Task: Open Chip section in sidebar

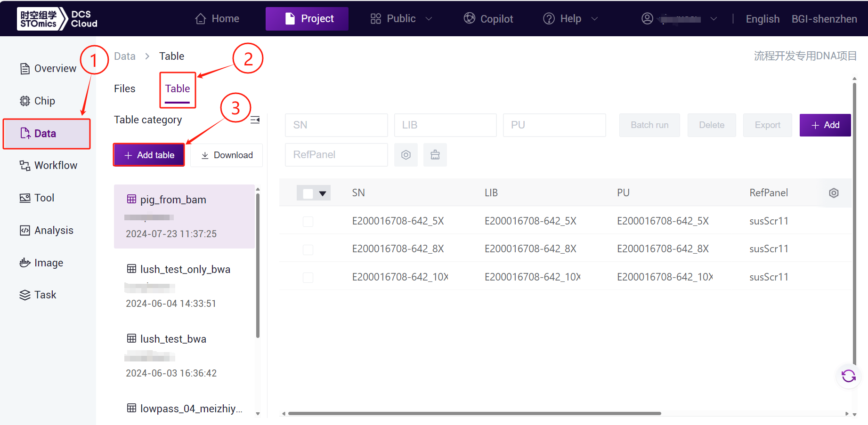Action: tap(37, 101)
